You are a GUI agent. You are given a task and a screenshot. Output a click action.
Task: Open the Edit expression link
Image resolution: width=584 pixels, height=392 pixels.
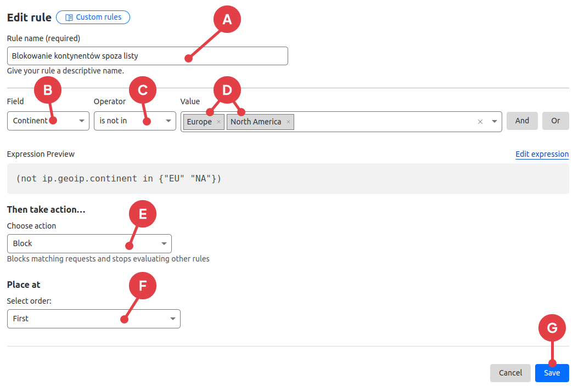542,154
